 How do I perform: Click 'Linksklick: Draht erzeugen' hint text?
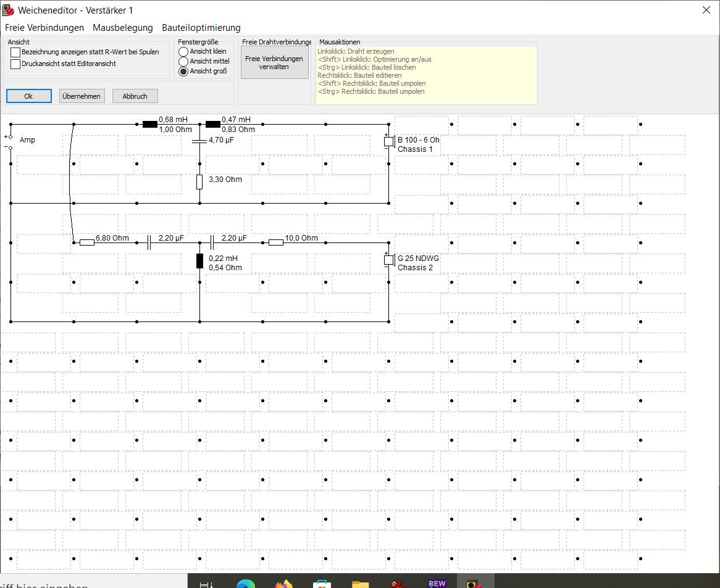[x=356, y=51]
